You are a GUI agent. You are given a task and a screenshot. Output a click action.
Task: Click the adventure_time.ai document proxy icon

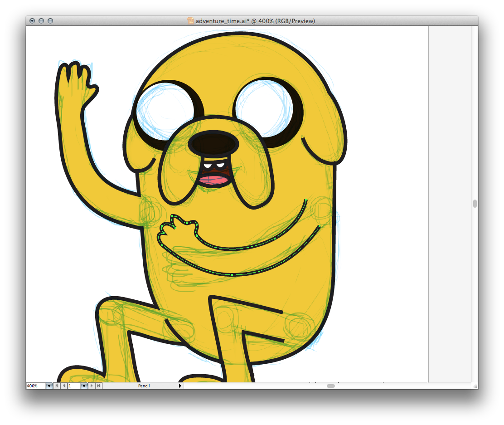coord(190,21)
